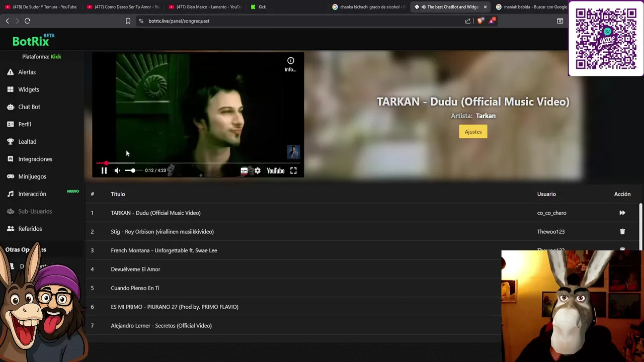This screenshot has height=362, width=644.
Task: Delete the Stig - Roy Orbison request
Action: click(622, 232)
